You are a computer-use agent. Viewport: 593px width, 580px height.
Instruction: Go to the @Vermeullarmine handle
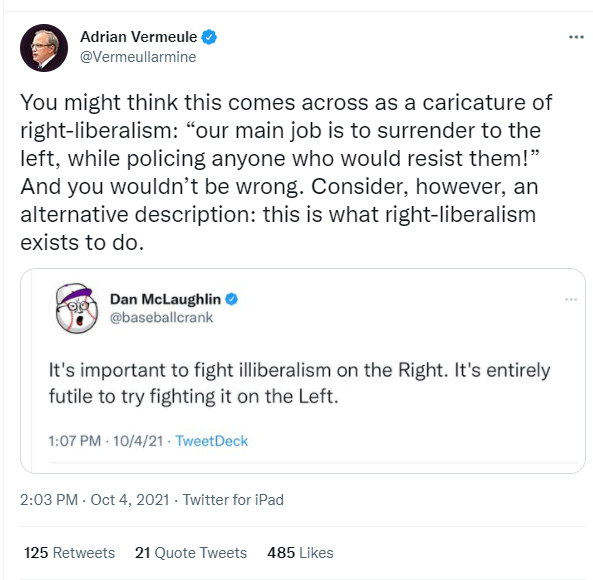pyautogui.click(x=138, y=57)
